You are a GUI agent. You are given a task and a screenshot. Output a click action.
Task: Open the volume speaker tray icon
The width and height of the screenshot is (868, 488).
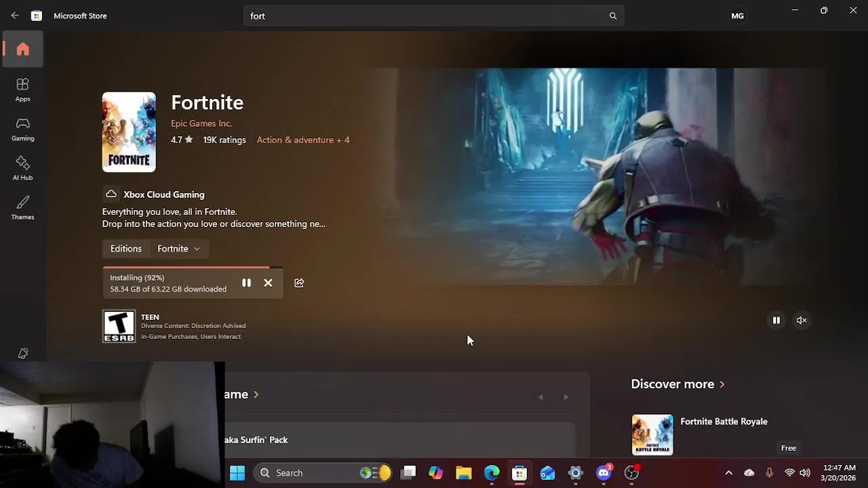[x=805, y=472]
